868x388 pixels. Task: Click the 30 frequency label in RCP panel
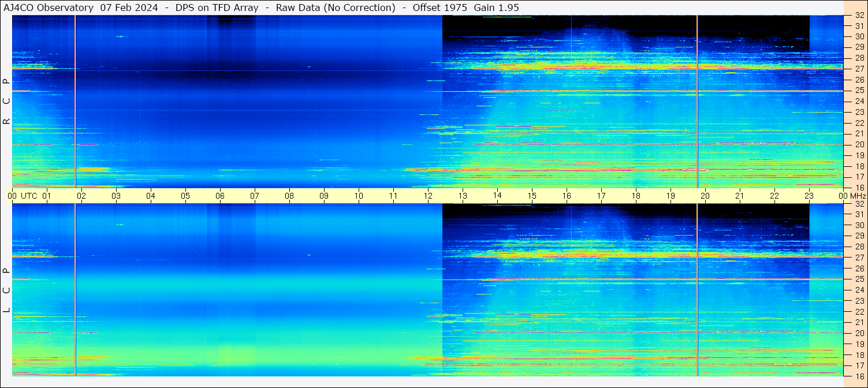[x=859, y=37]
